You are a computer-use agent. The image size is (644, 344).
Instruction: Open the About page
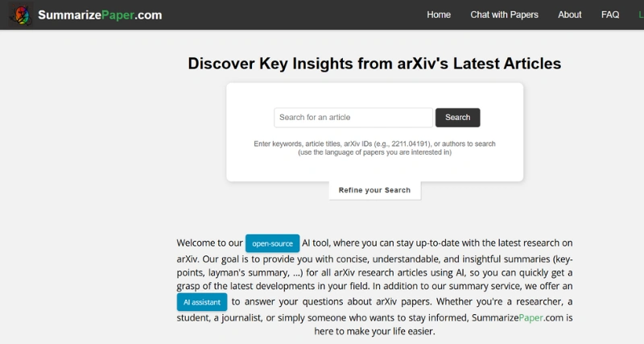[x=569, y=15]
